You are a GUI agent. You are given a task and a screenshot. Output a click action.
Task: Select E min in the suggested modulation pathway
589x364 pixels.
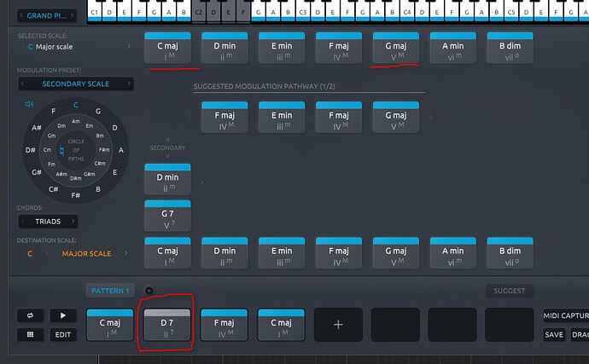[x=282, y=118]
